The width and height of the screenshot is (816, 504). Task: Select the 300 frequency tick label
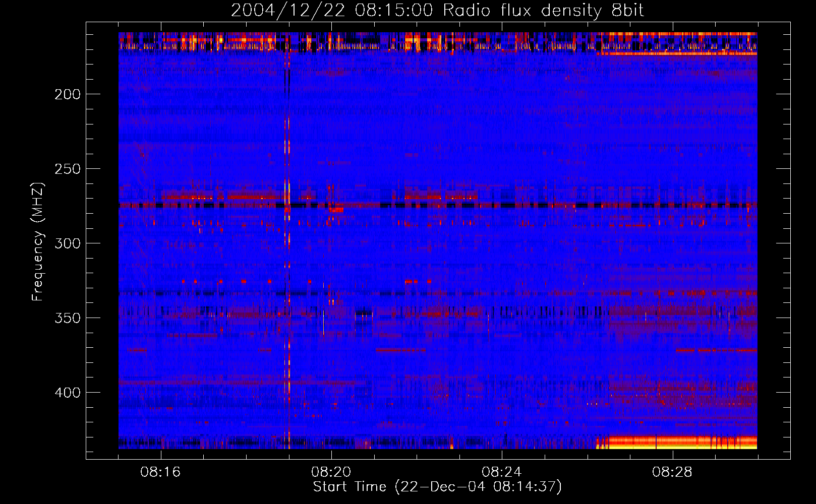click(x=68, y=243)
